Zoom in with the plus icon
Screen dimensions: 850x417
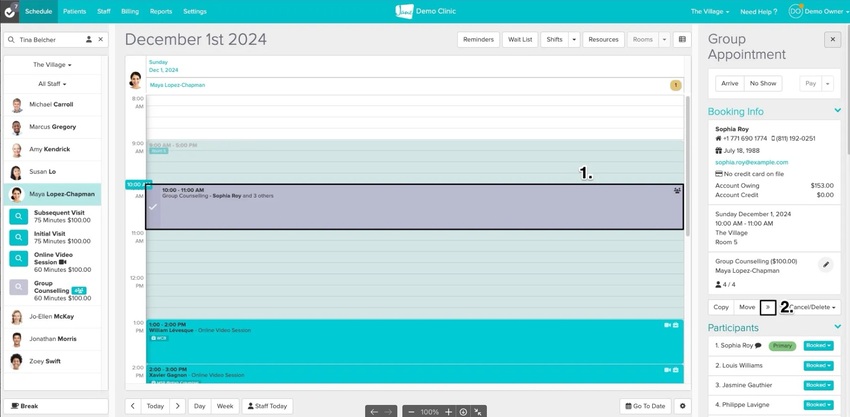point(448,412)
